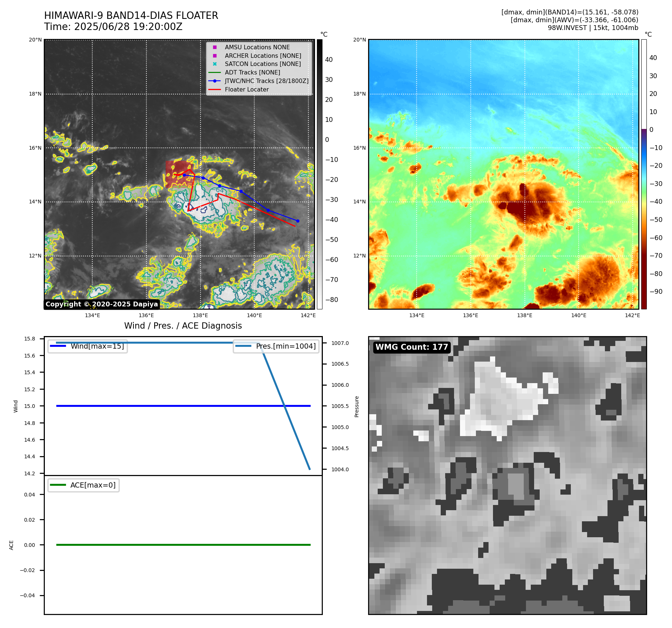Click the grayscale temperature colorbar

[320, 174]
